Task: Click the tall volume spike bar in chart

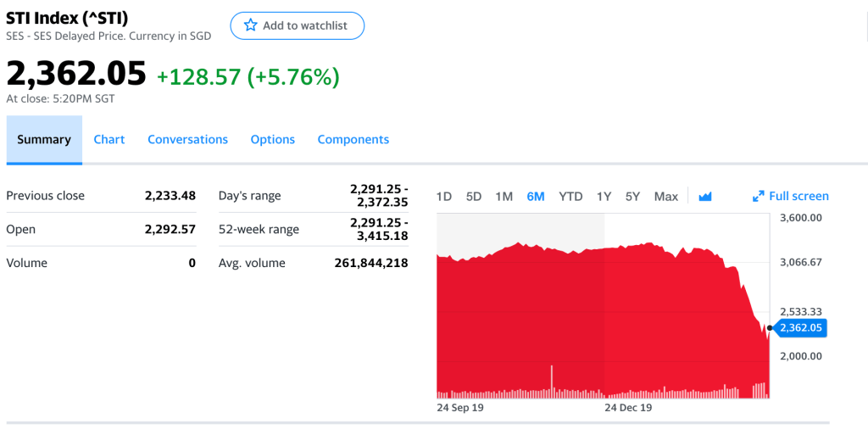Action: [552, 381]
